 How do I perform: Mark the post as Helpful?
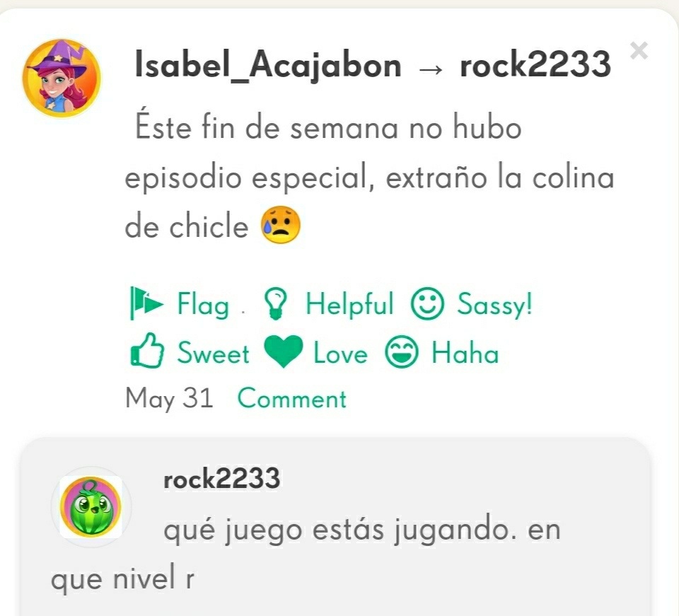[349, 303]
